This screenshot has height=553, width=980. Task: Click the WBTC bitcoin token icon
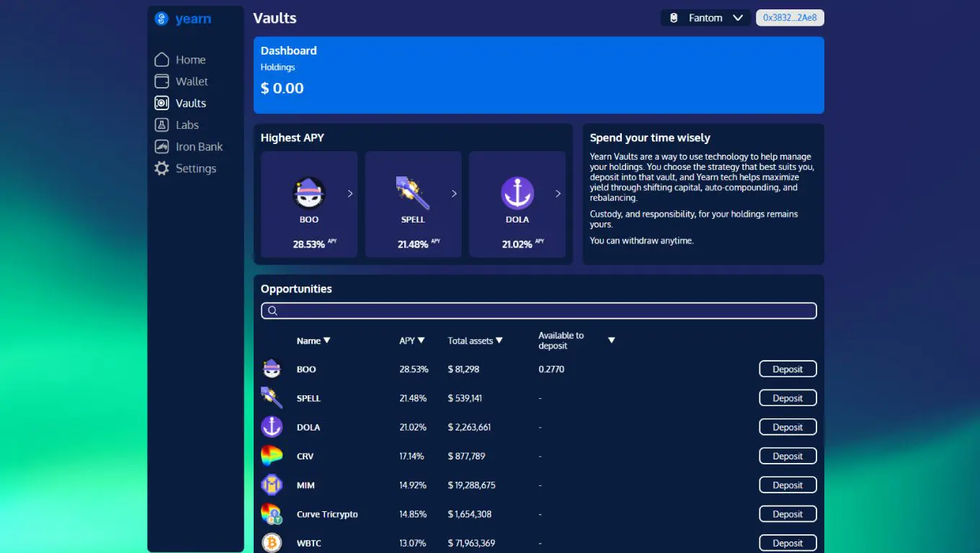[272, 543]
